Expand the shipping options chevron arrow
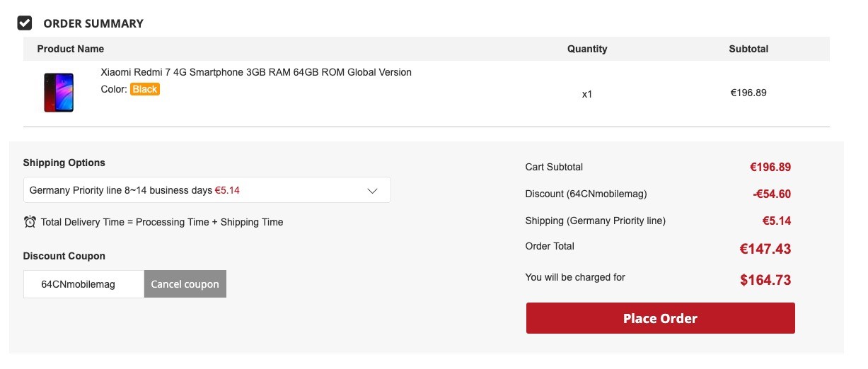The height and width of the screenshot is (369, 868). click(x=373, y=190)
